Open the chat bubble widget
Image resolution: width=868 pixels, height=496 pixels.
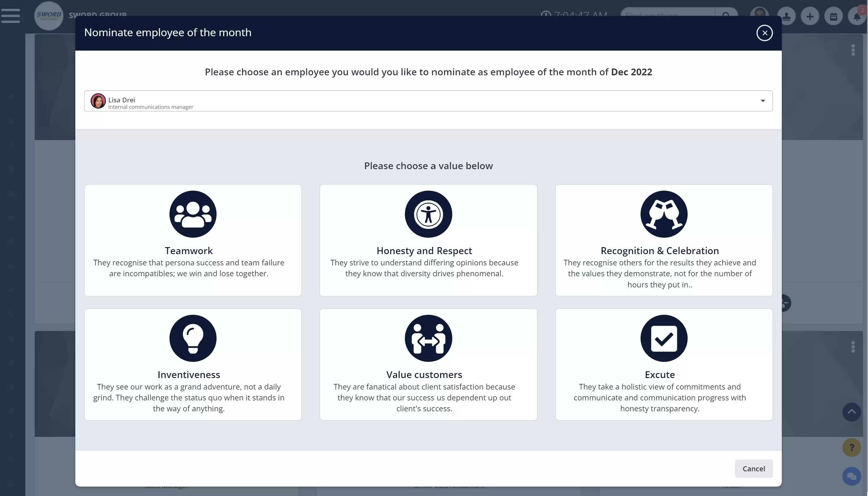tap(852, 476)
